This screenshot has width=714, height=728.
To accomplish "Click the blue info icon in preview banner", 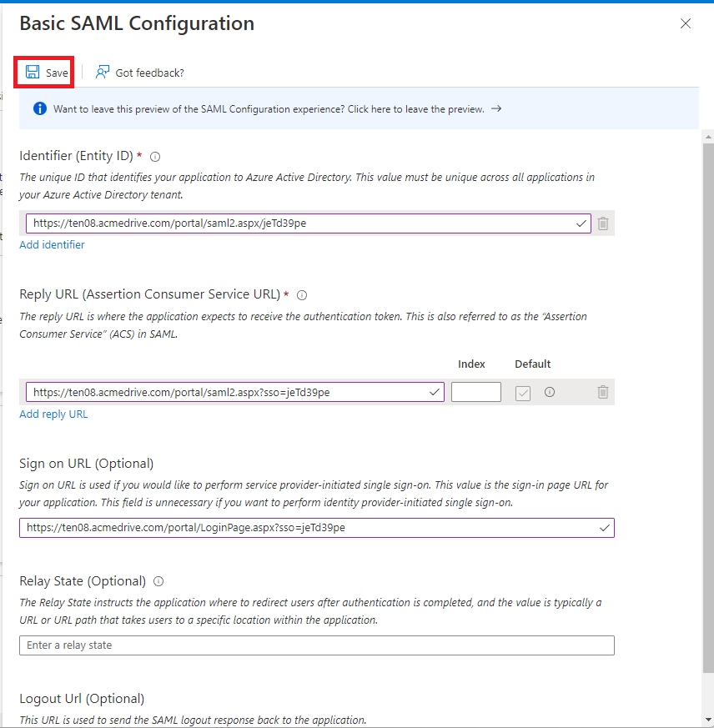I will pyautogui.click(x=40, y=108).
